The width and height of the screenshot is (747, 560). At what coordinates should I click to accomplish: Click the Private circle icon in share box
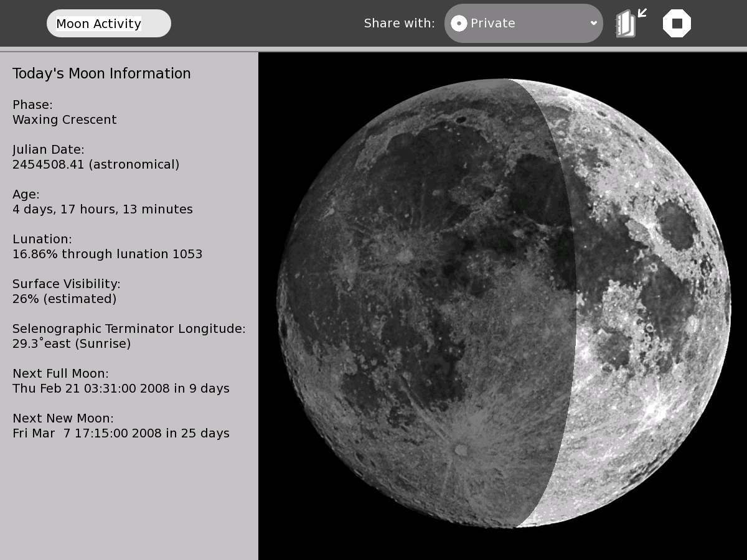[459, 24]
